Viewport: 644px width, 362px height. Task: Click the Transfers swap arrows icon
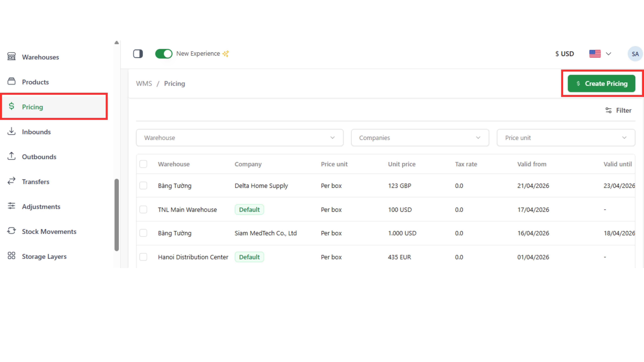coord(11,181)
